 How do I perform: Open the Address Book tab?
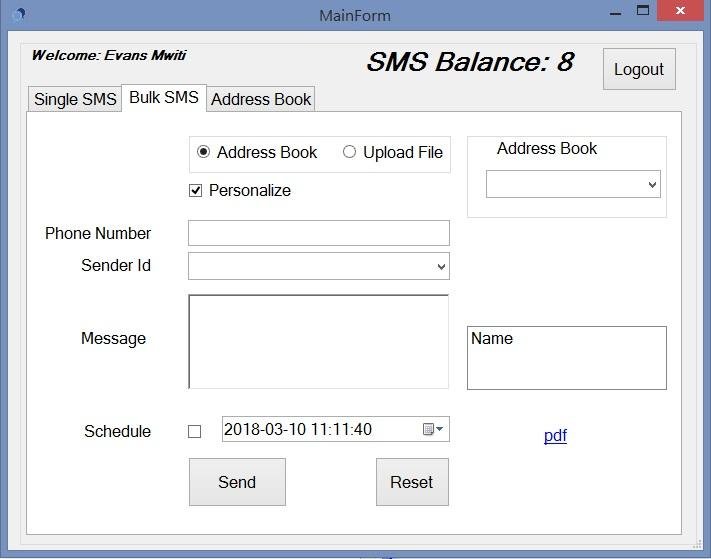pyautogui.click(x=261, y=99)
